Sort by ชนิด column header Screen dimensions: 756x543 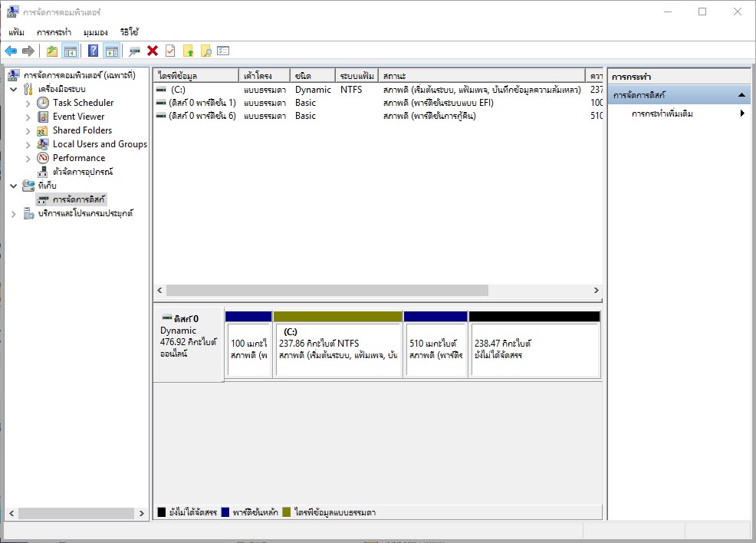313,76
